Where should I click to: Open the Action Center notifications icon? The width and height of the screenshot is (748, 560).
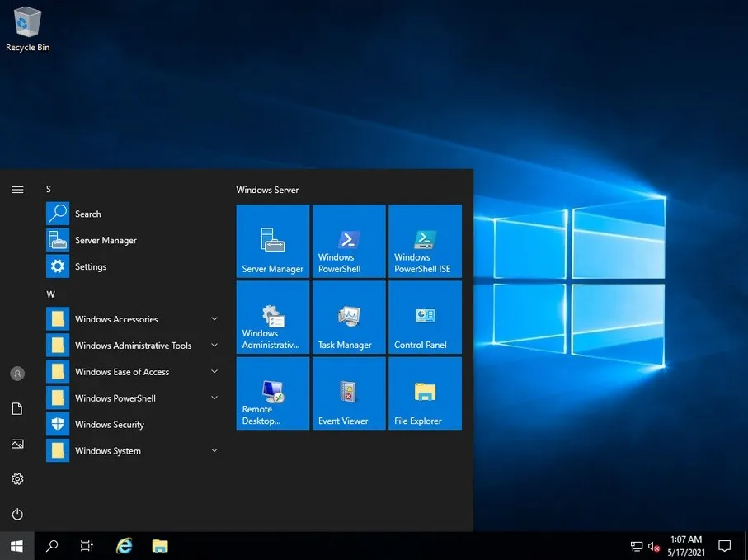[725, 546]
